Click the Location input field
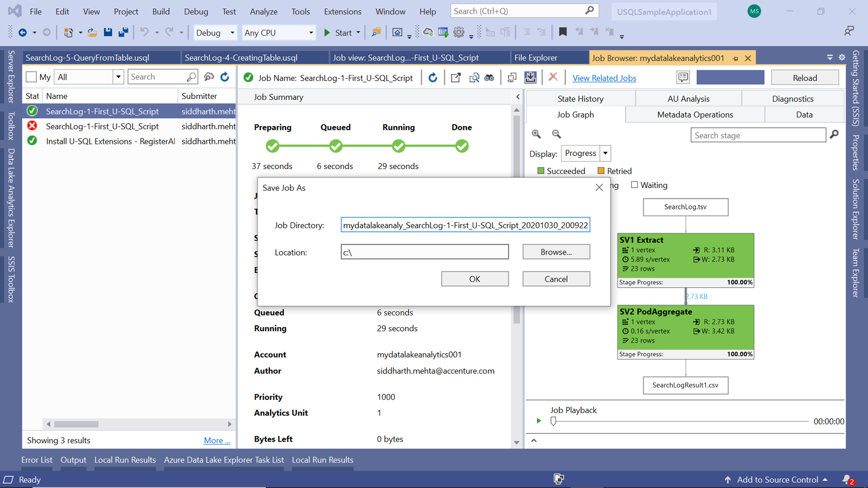 (424, 252)
